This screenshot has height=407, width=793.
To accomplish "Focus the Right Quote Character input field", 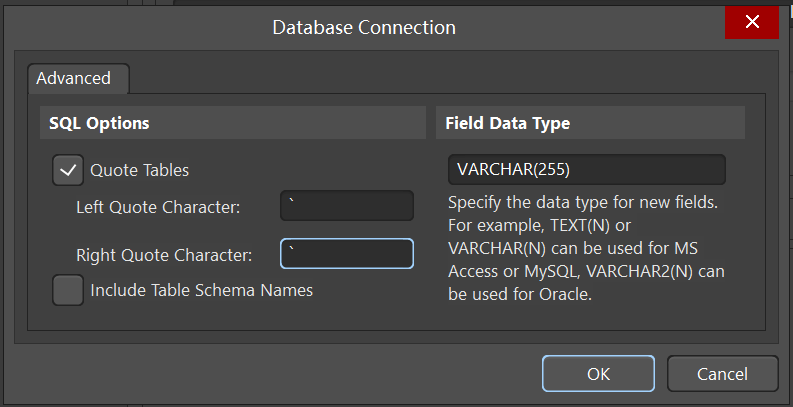I will pos(347,253).
